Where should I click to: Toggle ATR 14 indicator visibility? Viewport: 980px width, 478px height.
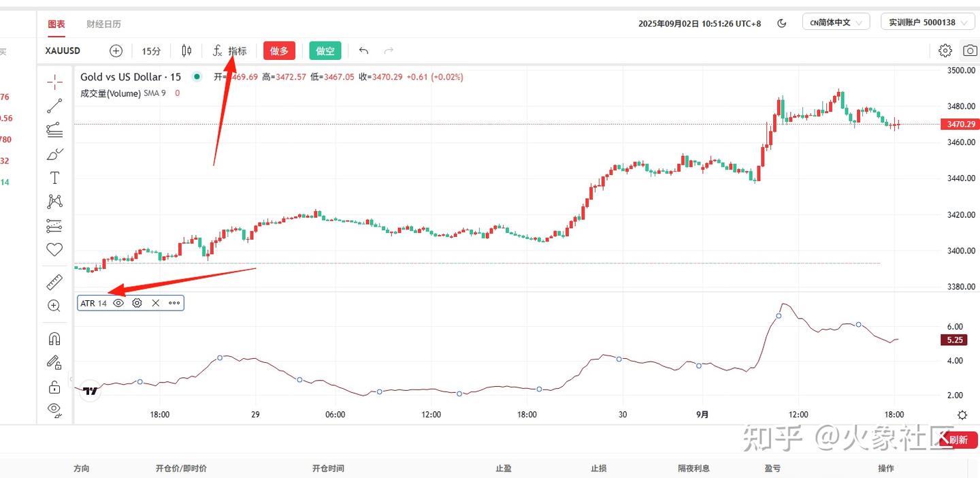[x=118, y=303]
